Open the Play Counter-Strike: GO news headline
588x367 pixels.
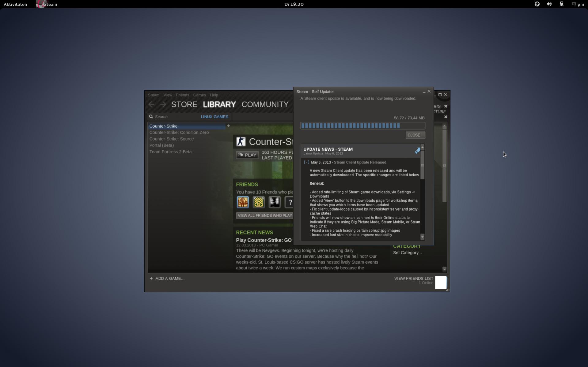[265, 240]
